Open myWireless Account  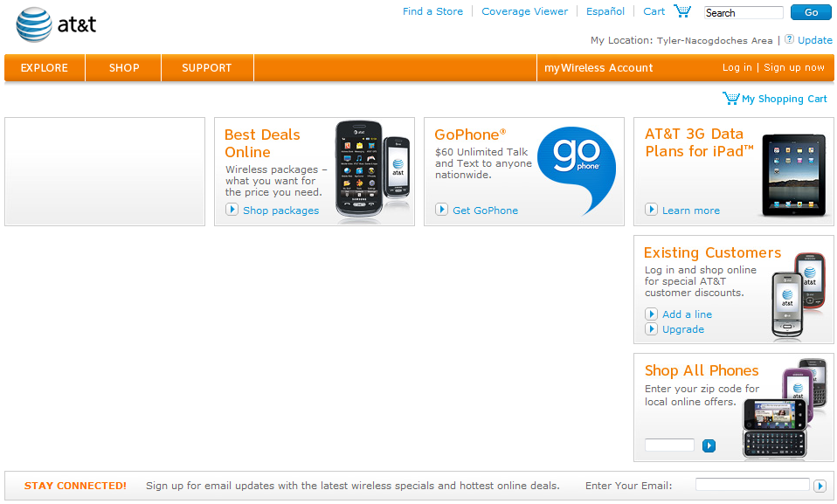(x=598, y=68)
